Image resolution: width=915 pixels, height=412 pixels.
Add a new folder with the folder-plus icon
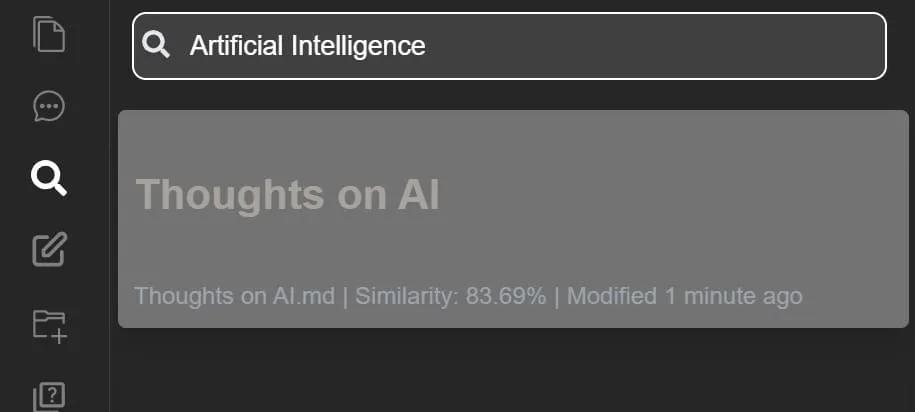[50, 327]
